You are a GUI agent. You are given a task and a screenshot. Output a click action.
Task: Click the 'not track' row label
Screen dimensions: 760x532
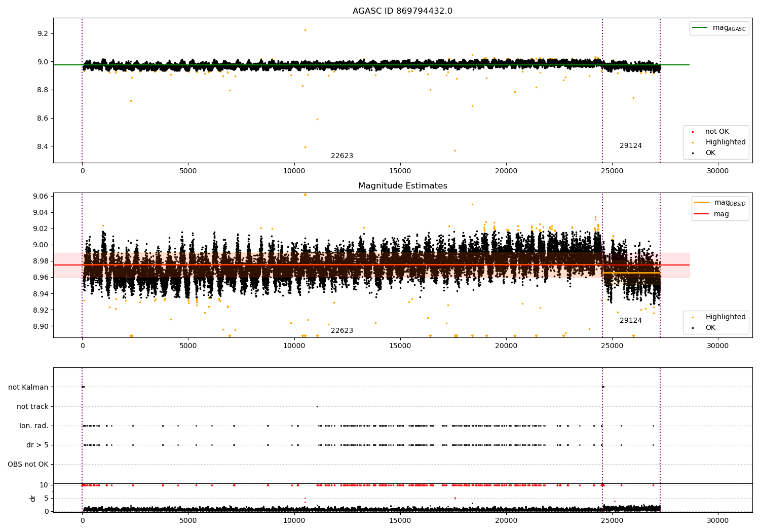point(32,406)
